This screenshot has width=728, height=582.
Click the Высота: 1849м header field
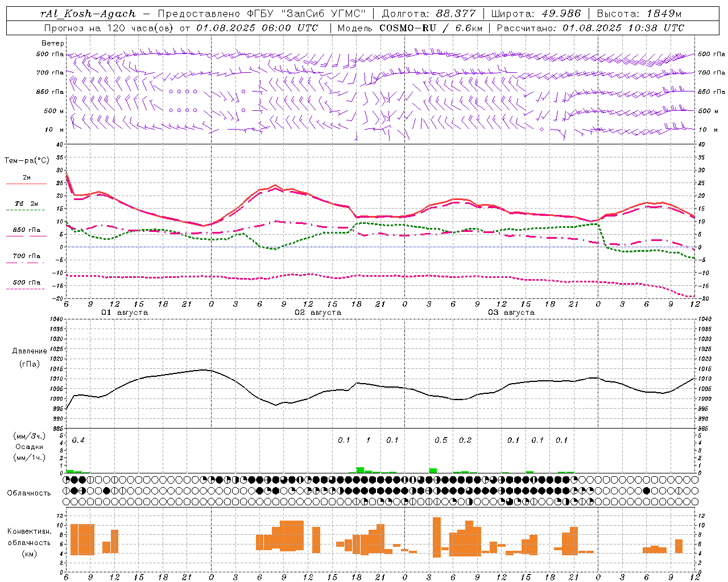click(x=639, y=14)
